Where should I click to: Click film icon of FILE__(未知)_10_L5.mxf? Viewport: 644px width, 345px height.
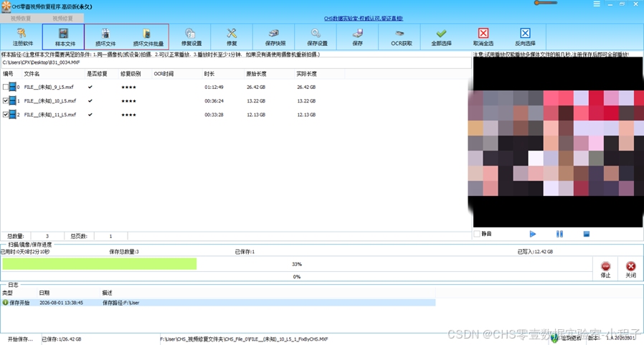click(12, 100)
